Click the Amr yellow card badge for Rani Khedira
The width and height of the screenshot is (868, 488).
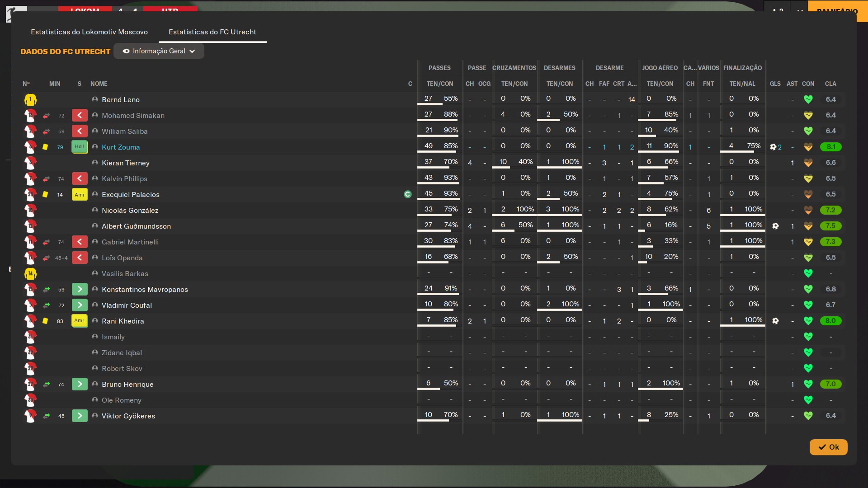[80, 321]
